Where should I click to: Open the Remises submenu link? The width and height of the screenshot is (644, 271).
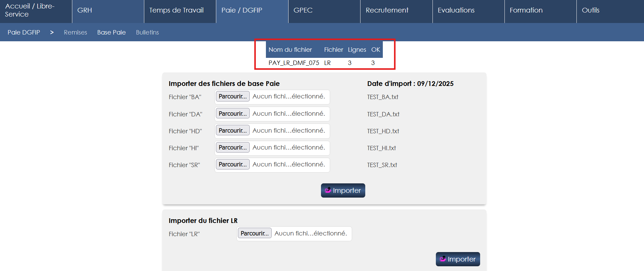coord(75,32)
